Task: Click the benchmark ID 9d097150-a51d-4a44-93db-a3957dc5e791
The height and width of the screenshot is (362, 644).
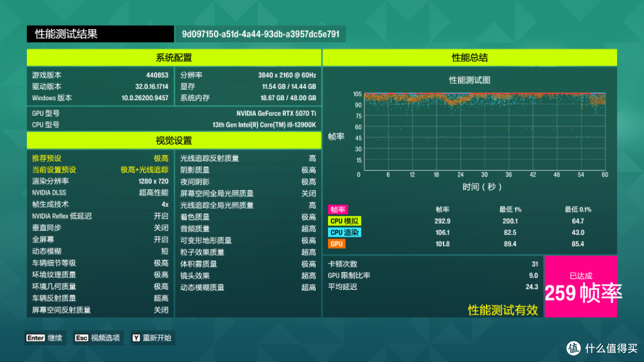Action: pos(261,34)
